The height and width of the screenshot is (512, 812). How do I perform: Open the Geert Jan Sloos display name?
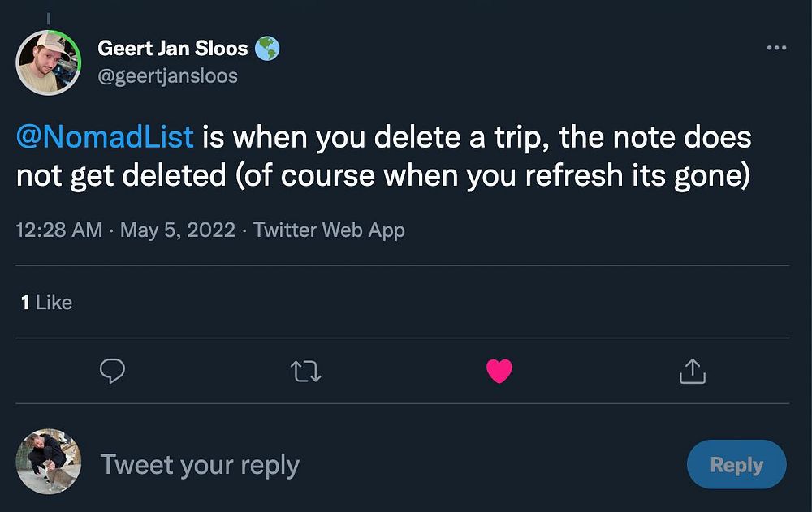(x=172, y=49)
